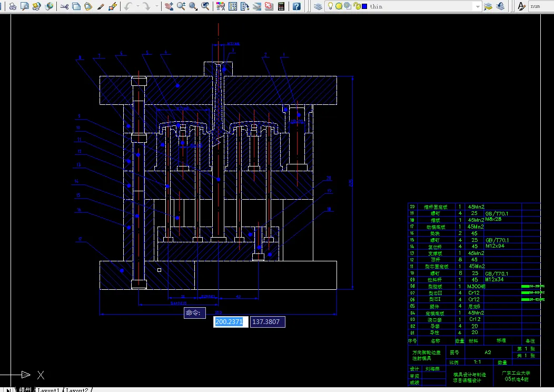
Task: Open the Redo history dropdown arrow
Action: [x=156, y=6]
